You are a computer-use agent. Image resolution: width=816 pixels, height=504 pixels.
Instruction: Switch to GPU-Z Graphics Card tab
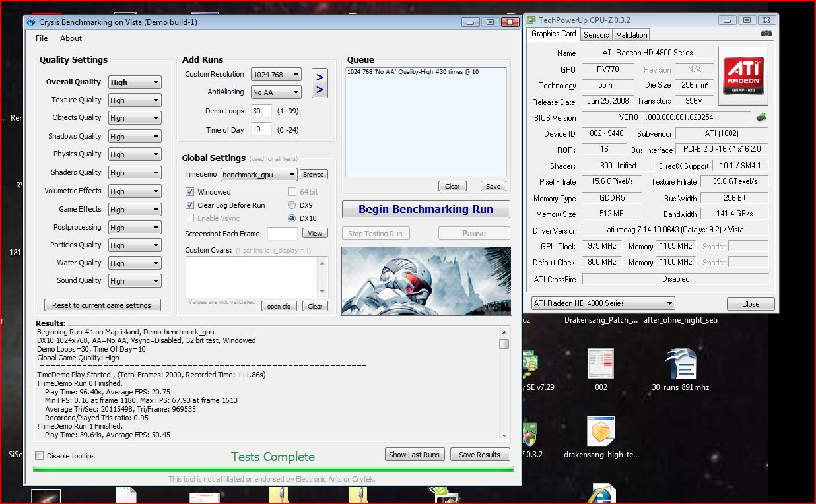click(x=553, y=34)
